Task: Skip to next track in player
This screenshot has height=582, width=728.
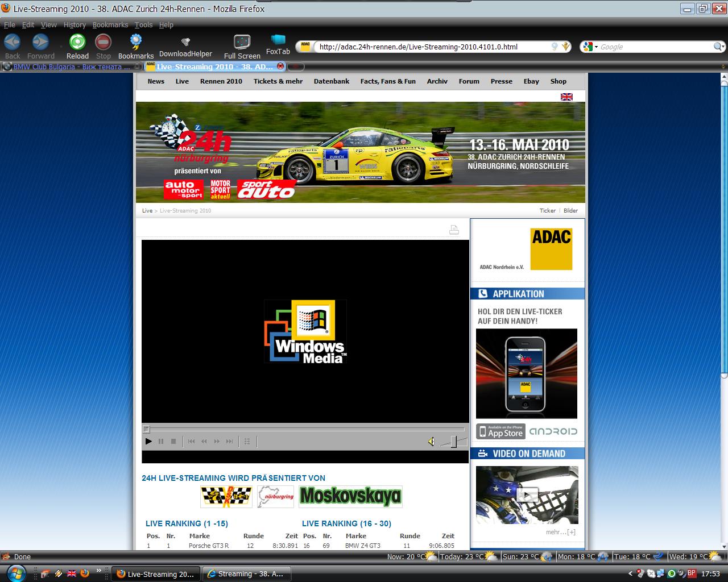Action: (x=229, y=441)
